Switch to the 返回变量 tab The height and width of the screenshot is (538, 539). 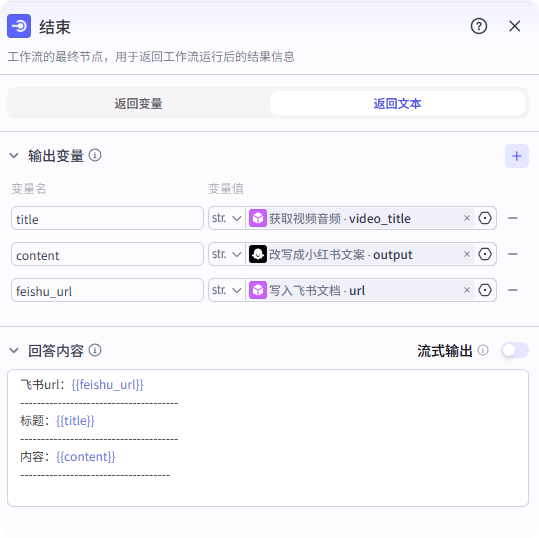pyautogui.click(x=138, y=103)
